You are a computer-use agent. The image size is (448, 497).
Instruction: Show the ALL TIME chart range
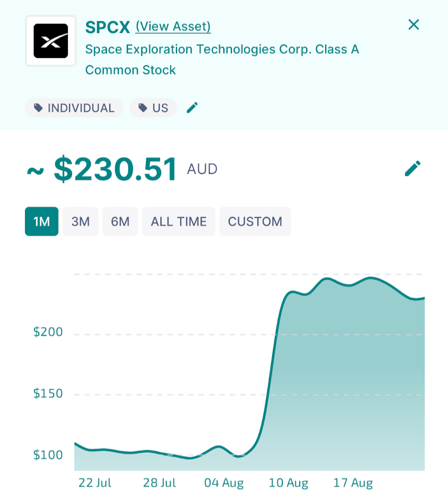click(x=179, y=221)
